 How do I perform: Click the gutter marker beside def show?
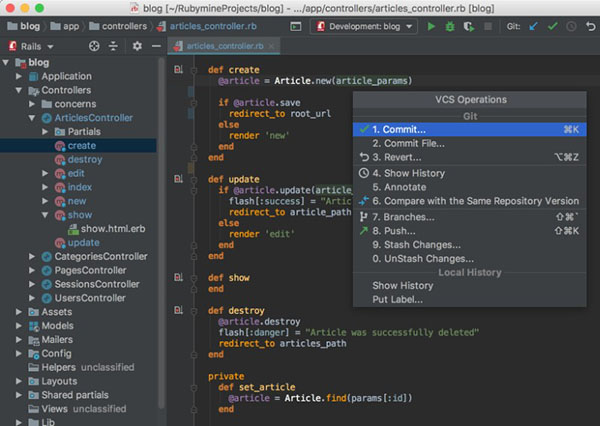[x=178, y=277]
